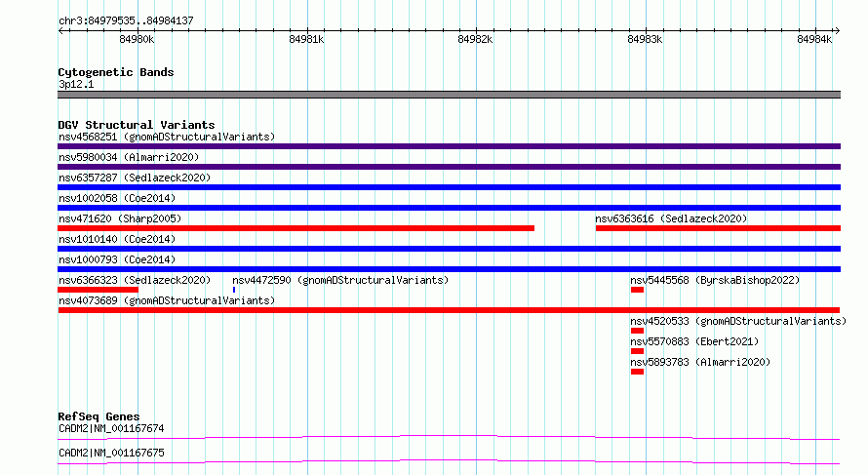Click the blue bar of nsv1002058
The image size is (868, 475).
[x=449, y=208]
